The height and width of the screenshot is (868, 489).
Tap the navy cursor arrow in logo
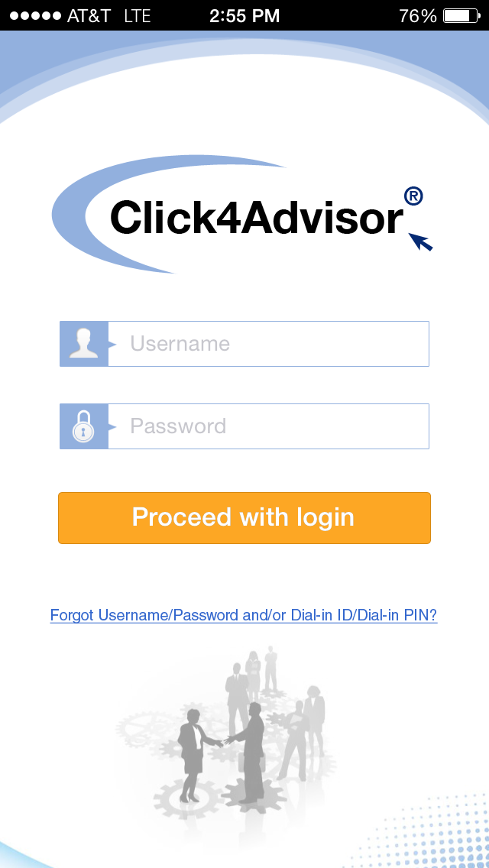click(420, 242)
